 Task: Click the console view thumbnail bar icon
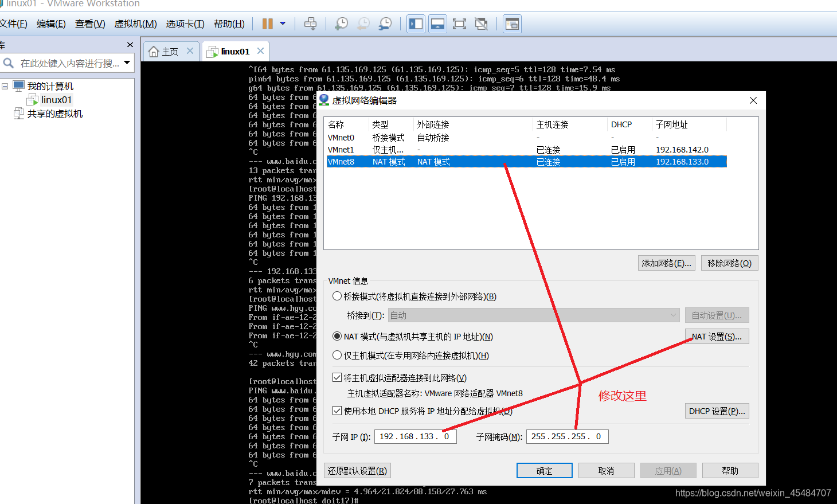click(437, 24)
